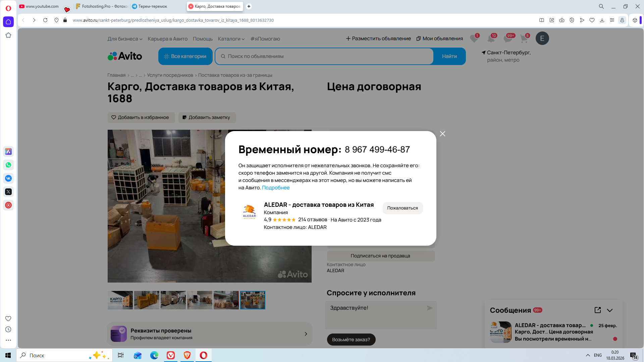
Task: Open VK messenger in sidebar
Action: (8, 178)
